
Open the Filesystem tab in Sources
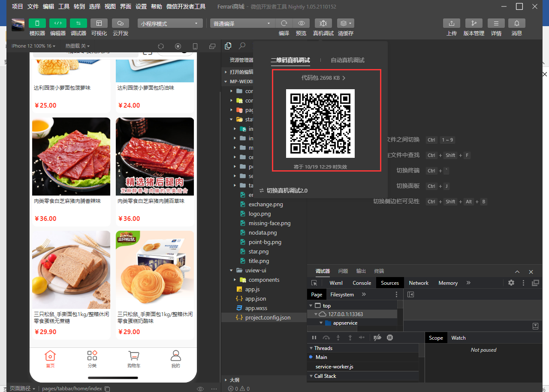tap(342, 294)
